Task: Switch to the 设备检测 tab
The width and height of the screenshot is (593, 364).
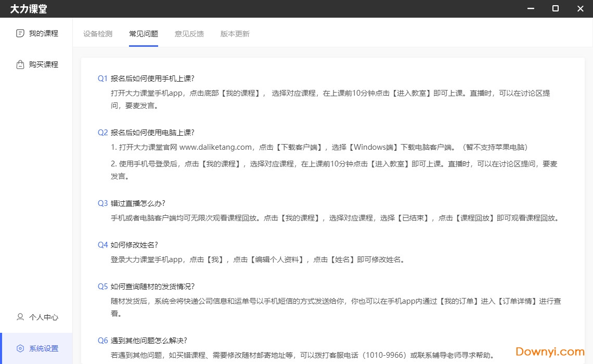Action: click(98, 34)
